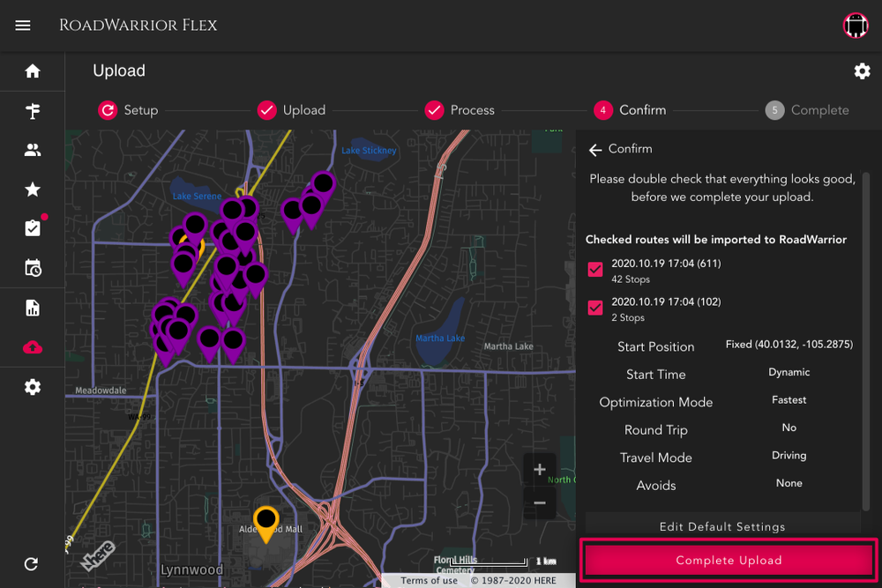Image resolution: width=882 pixels, height=588 pixels.
Task: Click the Start Time value Dynamic
Action: (x=789, y=372)
